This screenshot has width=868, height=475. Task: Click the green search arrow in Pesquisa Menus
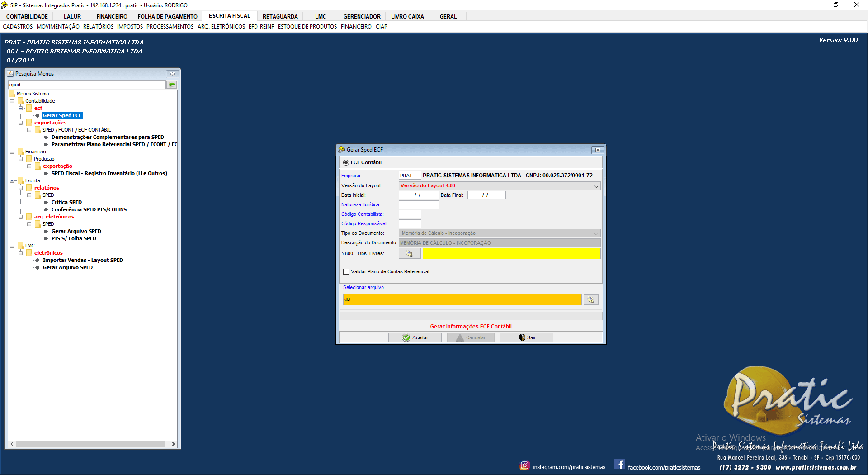(172, 85)
